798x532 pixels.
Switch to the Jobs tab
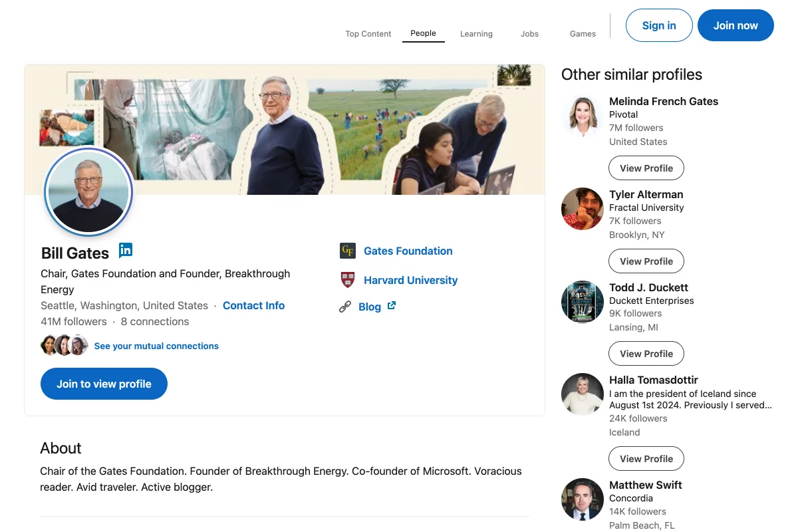(x=530, y=34)
